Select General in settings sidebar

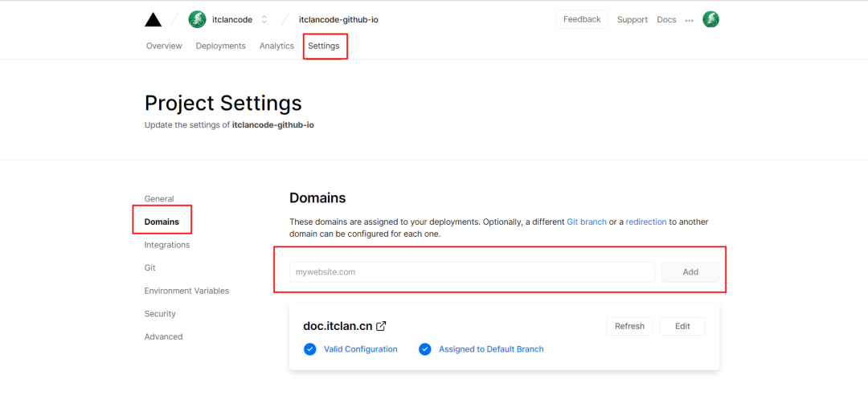click(x=159, y=198)
